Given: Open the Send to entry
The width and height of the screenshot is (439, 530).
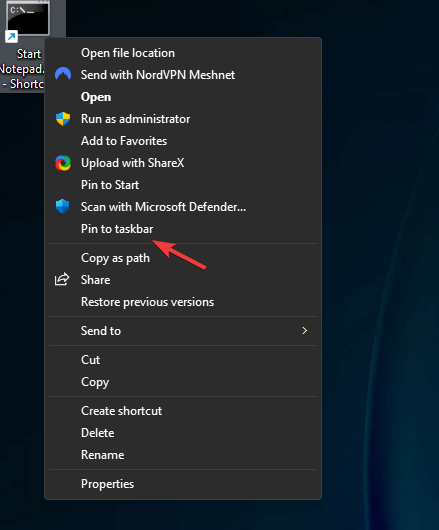Looking at the screenshot, I should pyautogui.click(x=183, y=331).
